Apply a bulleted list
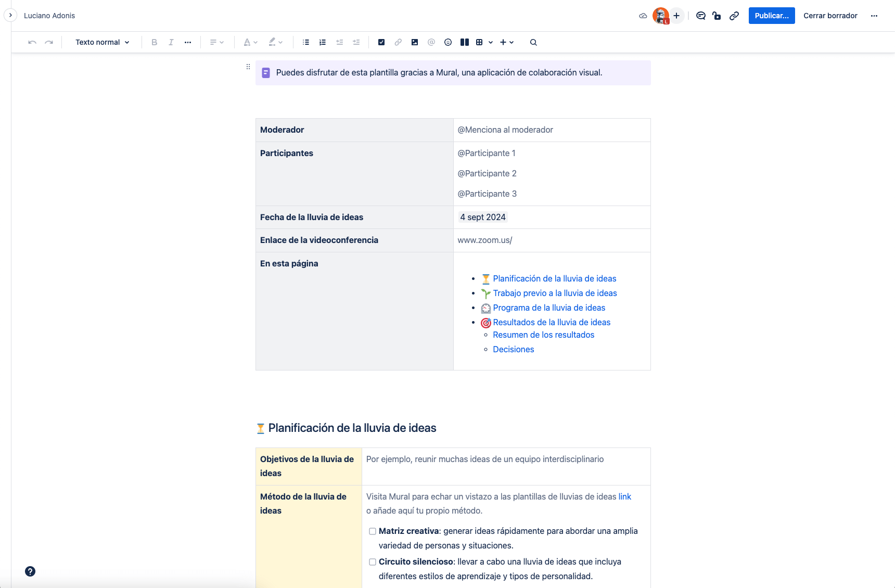Viewport: 895px width, 588px height. 306,42
